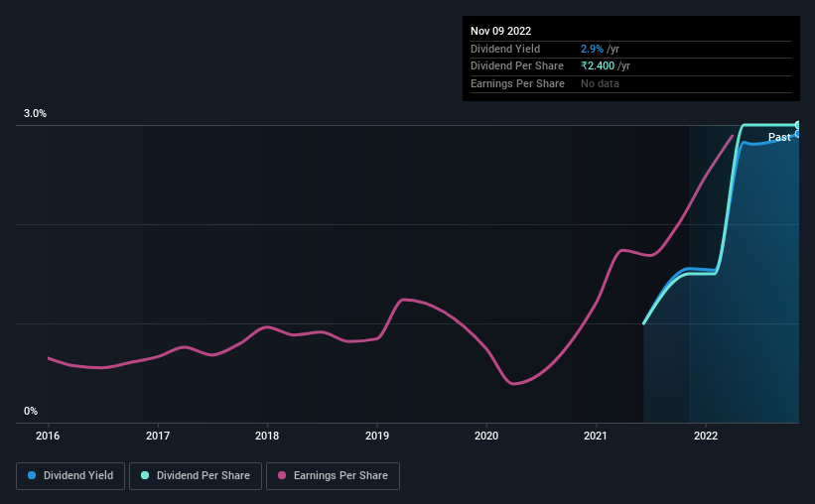Click the 2022 x-axis label

pyautogui.click(x=706, y=435)
